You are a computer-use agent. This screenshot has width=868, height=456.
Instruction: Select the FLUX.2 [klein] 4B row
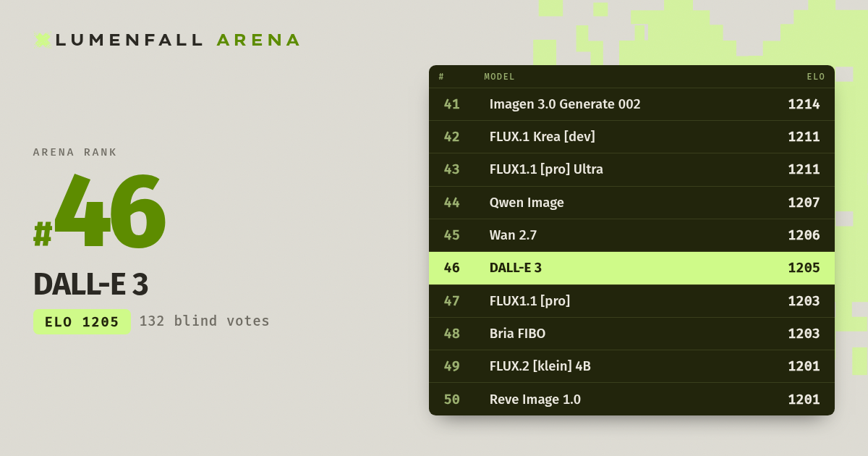[x=631, y=366]
